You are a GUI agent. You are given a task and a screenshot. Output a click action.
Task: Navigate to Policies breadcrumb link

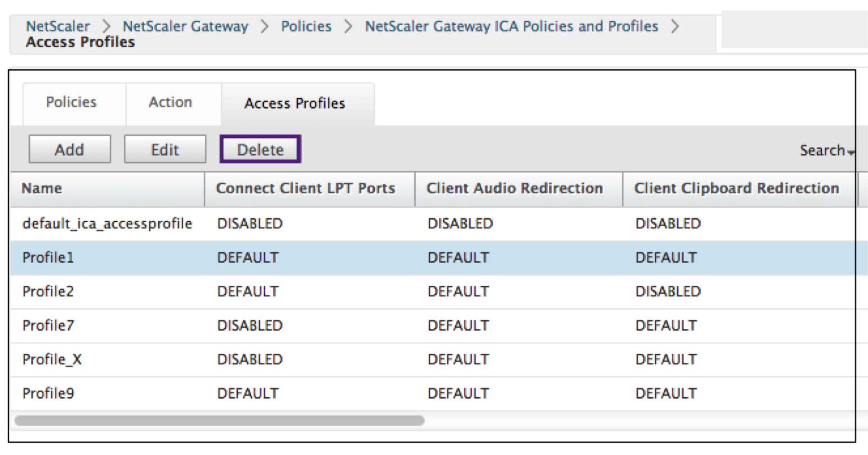tap(306, 26)
